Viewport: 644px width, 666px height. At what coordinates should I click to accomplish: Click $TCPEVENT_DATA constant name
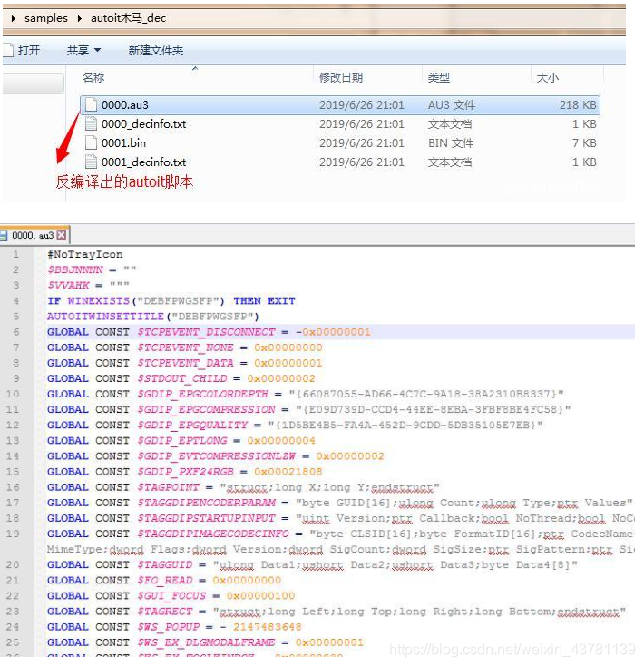tap(186, 363)
